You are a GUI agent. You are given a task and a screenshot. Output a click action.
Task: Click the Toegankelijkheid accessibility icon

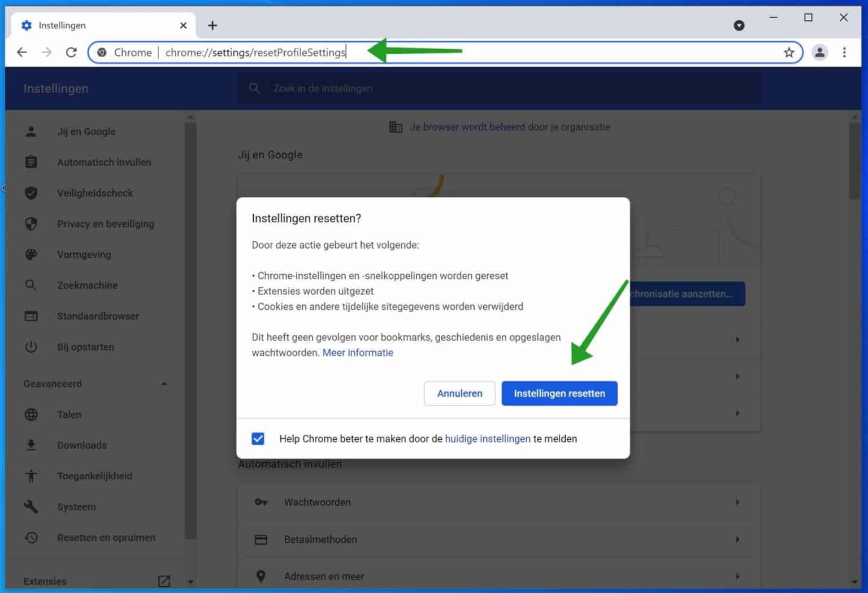(x=31, y=476)
